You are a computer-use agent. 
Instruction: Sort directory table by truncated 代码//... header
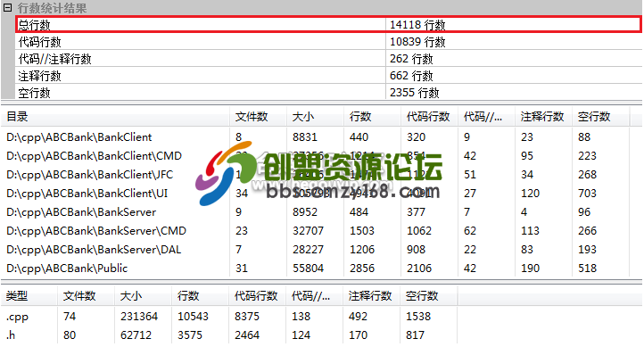(486, 117)
